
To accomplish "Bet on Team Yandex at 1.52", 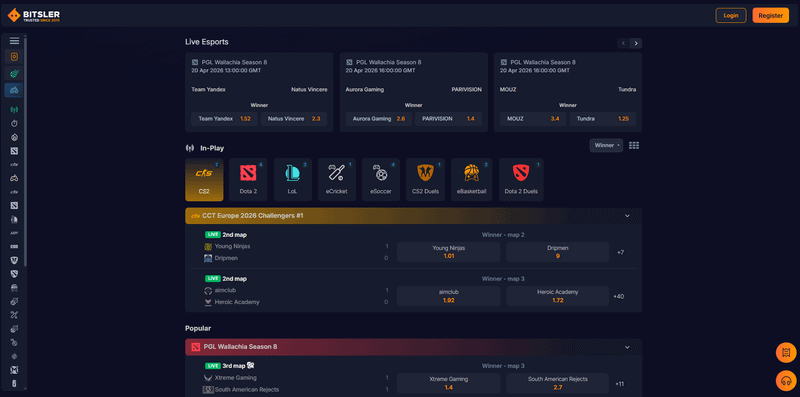I will pyautogui.click(x=224, y=119).
